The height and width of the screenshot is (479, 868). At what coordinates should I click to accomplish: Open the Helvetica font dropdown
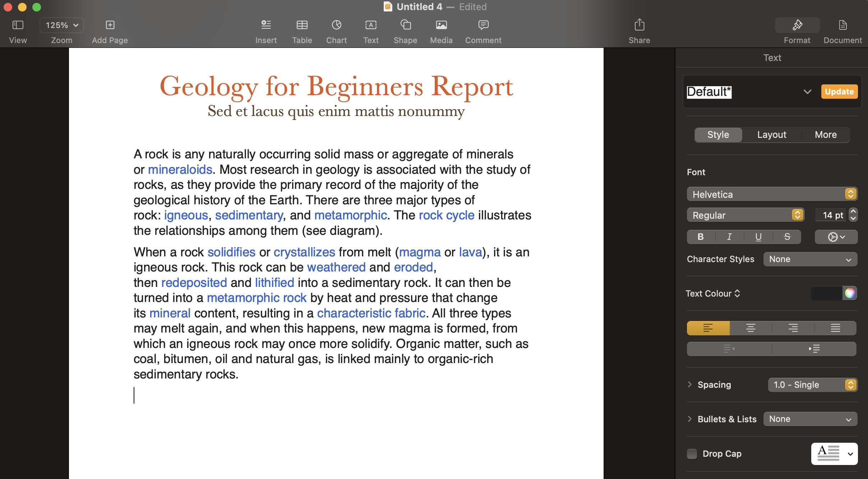coord(772,194)
